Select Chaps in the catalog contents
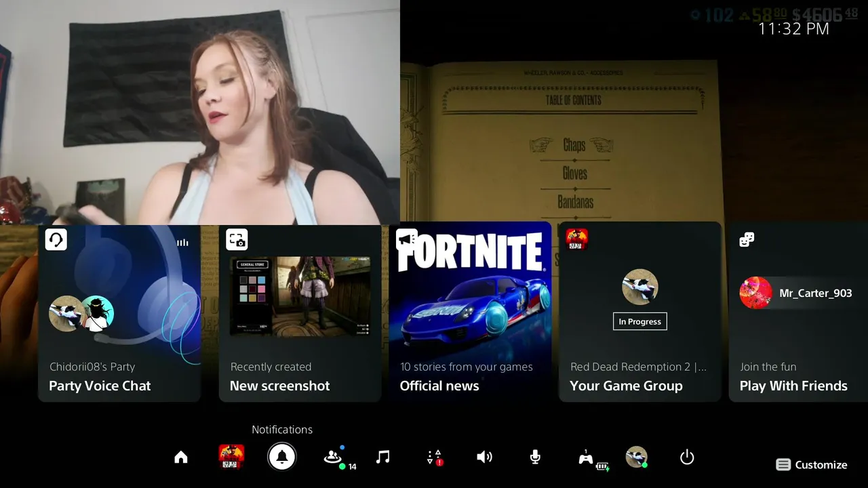 point(574,145)
